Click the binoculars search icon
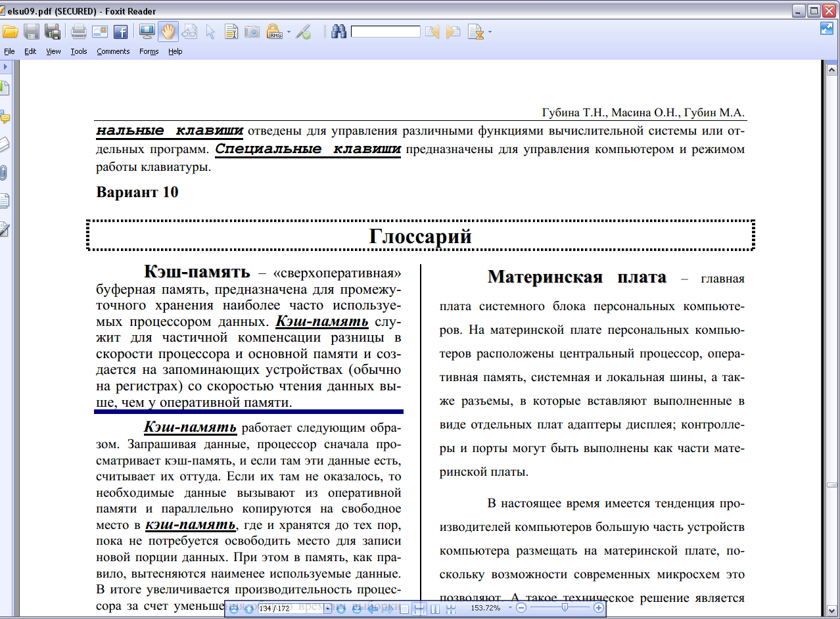The image size is (840, 619). click(338, 31)
